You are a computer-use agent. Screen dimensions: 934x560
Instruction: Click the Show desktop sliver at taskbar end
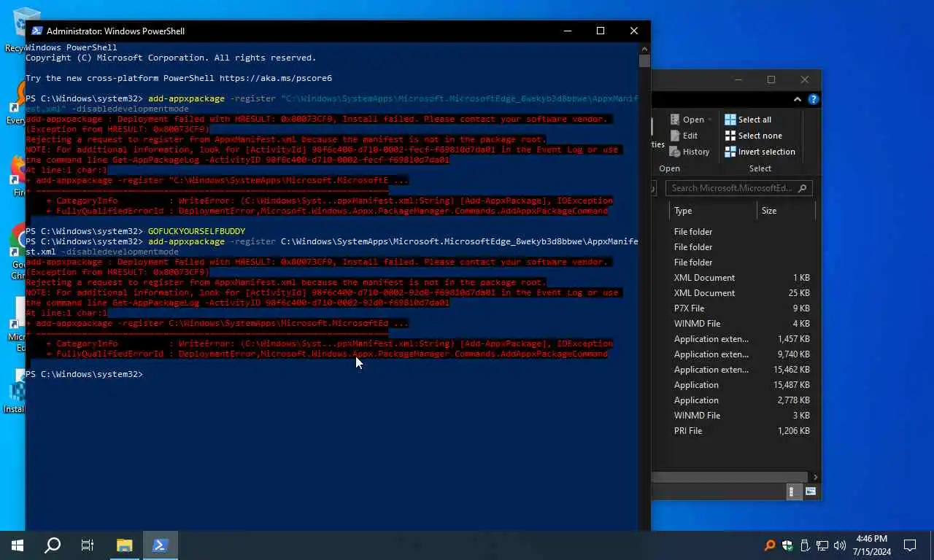click(932, 545)
